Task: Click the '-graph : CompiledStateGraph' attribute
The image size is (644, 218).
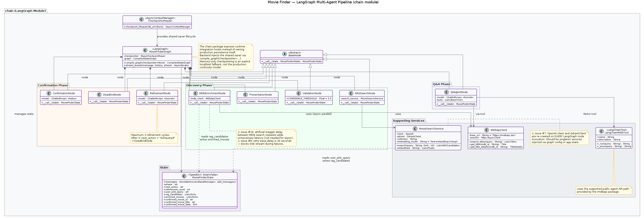Action: point(140,59)
